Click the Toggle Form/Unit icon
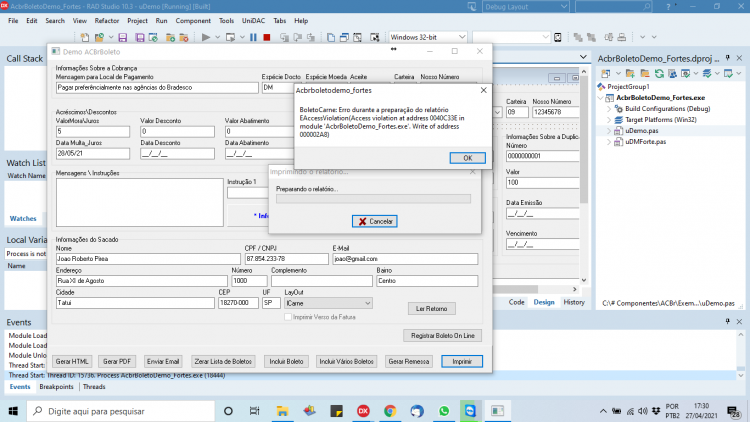Screen dimensions: 750x422 pos(357,37)
